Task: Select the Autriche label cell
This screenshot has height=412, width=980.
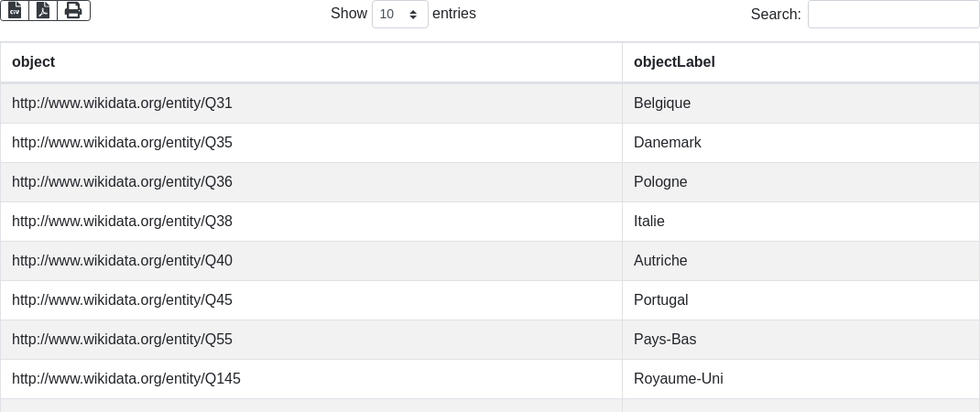Action: pyautogui.click(x=800, y=261)
